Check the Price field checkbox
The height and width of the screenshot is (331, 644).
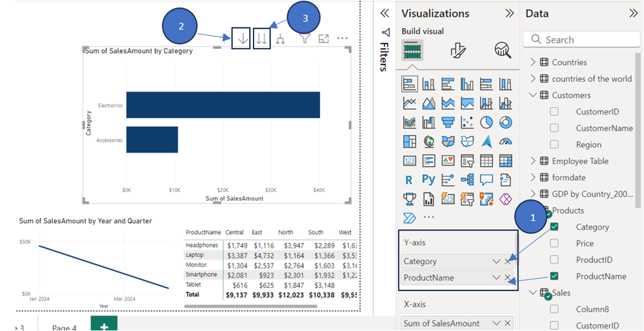point(554,243)
